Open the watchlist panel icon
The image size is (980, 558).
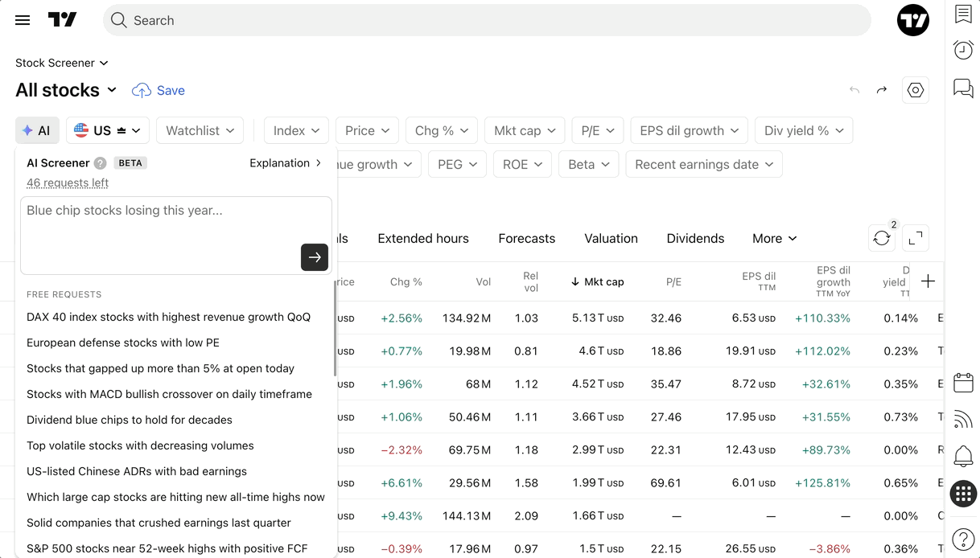pos(963,14)
